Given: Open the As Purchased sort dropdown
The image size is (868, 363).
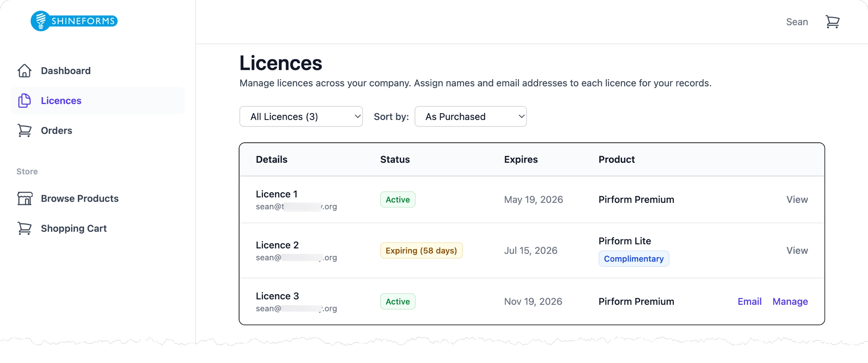Looking at the screenshot, I should click(x=471, y=116).
